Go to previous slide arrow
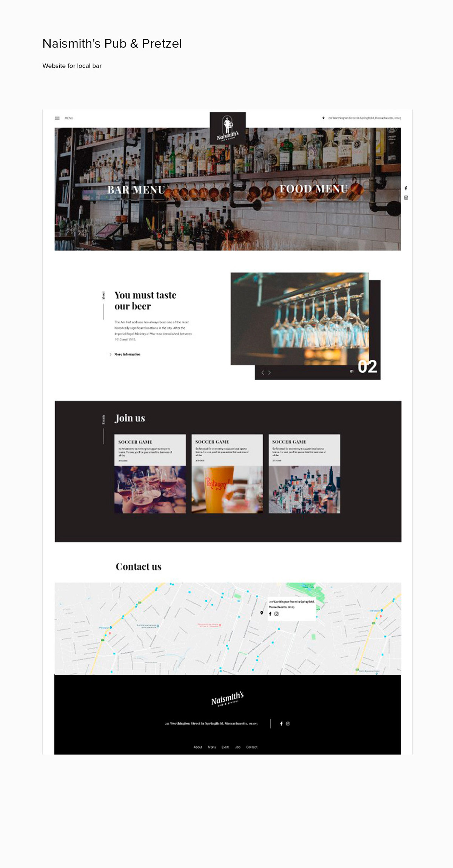Image resolution: width=453 pixels, height=868 pixels. pyautogui.click(x=263, y=373)
